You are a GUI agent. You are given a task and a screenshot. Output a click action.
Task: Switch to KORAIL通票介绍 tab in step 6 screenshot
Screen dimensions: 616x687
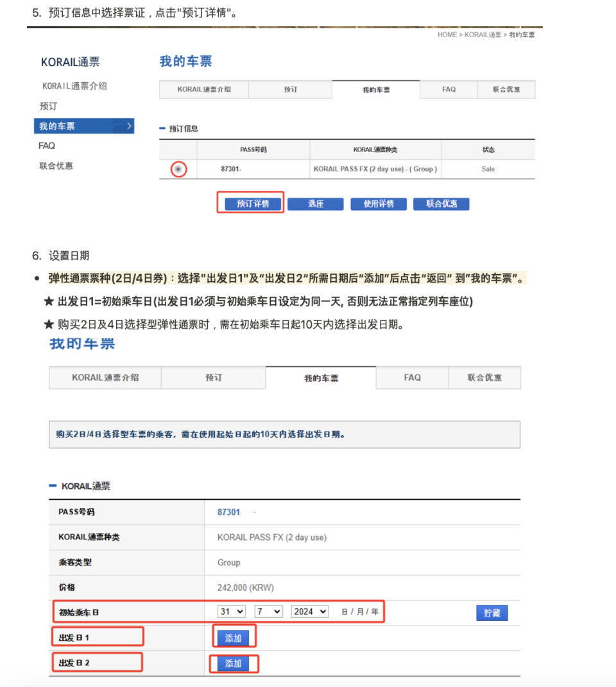click(x=105, y=378)
